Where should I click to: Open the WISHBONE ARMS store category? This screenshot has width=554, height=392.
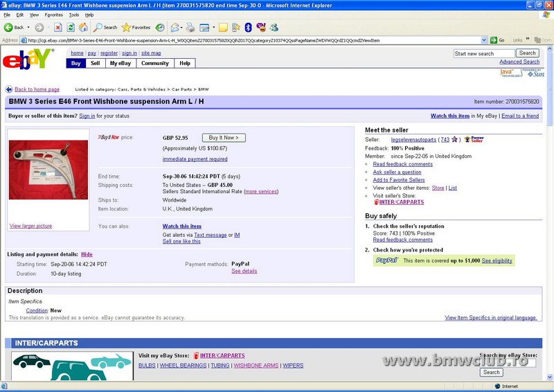256,366
